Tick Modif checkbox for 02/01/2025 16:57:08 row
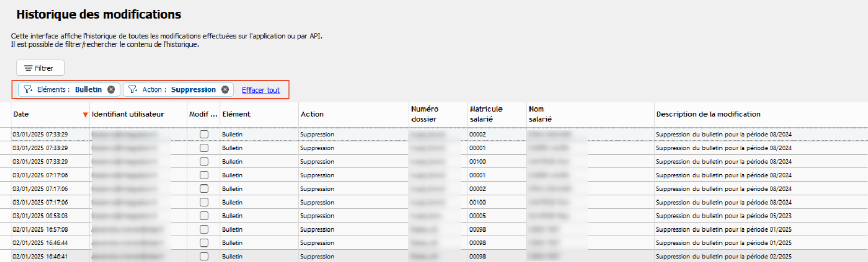Image resolution: width=868 pixels, height=262 pixels. [204, 229]
